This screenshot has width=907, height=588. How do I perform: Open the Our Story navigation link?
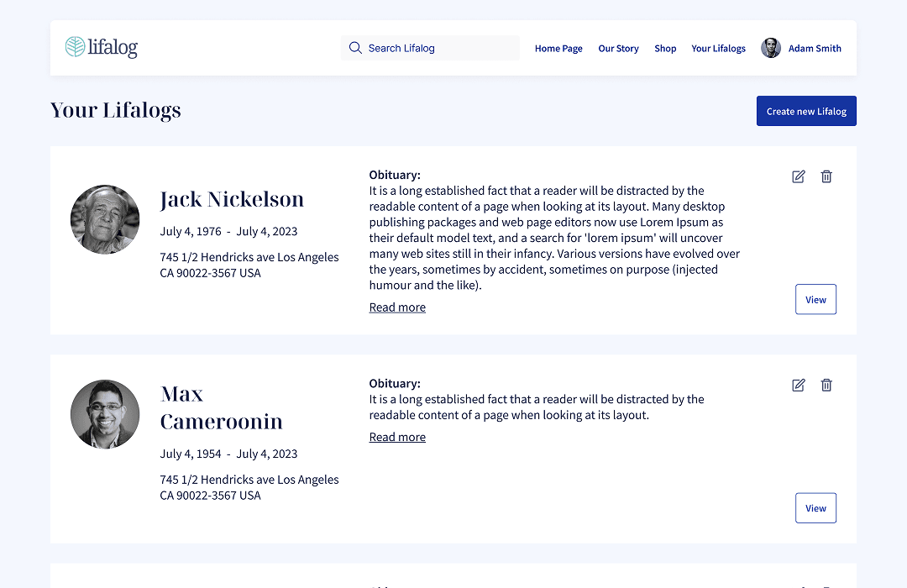pos(618,48)
